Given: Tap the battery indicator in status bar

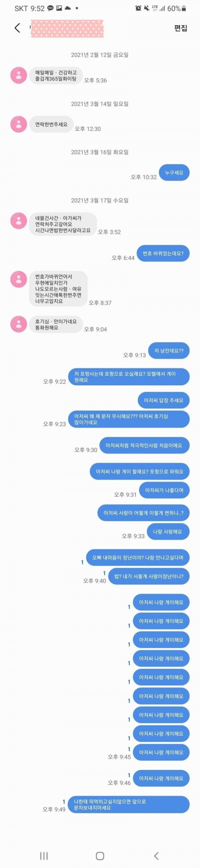Looking at the screenshot, I should (x=183, y=8).
